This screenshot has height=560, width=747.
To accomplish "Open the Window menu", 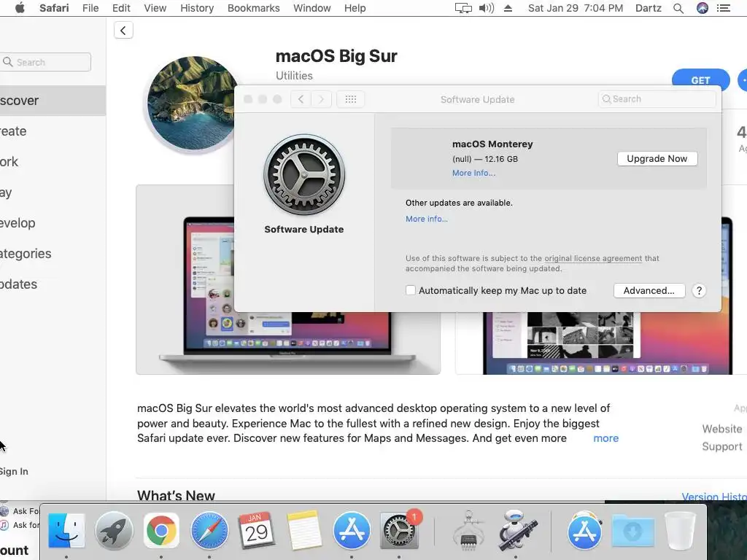I will (312, 8).
